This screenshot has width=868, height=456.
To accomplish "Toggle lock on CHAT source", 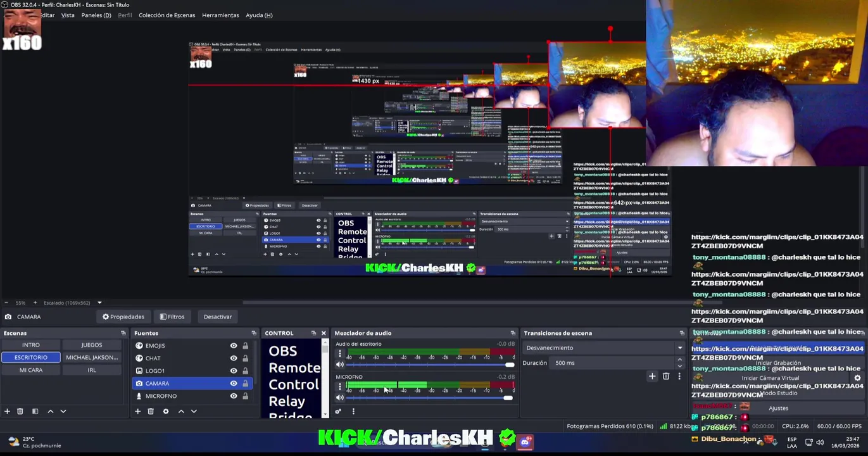I will (245, 358).
